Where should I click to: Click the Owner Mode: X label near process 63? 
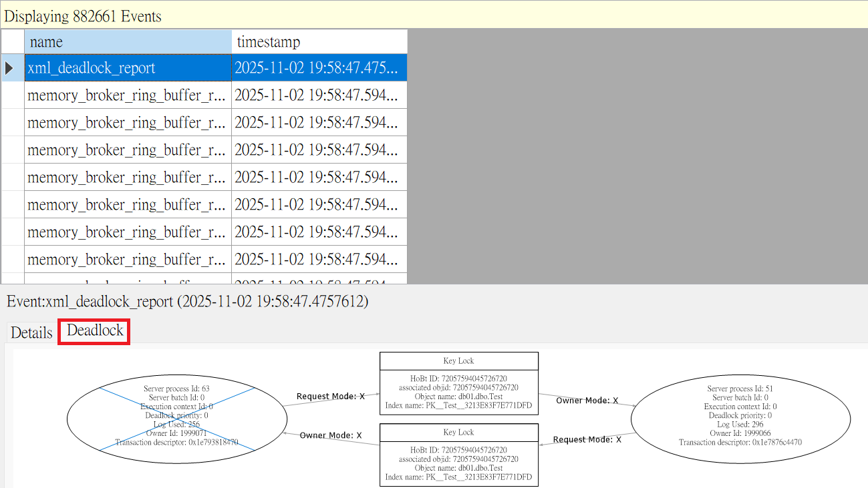tap(331, 435)
